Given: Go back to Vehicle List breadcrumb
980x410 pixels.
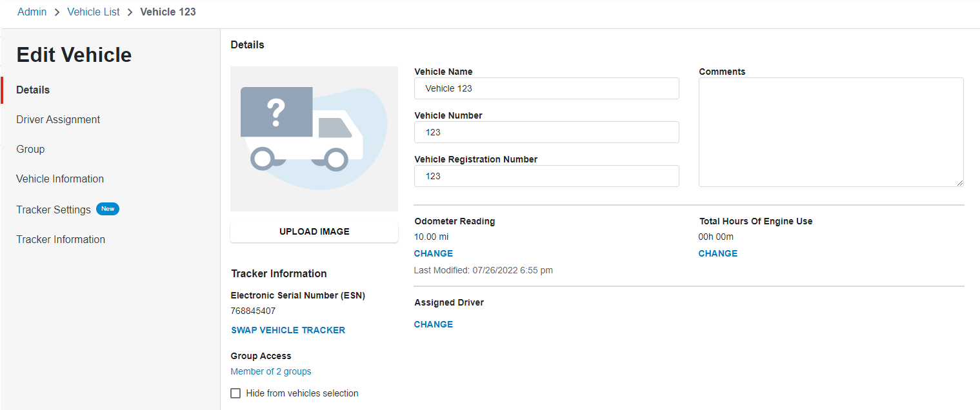Looking at the screenshot, I should (x=94, y=12).
